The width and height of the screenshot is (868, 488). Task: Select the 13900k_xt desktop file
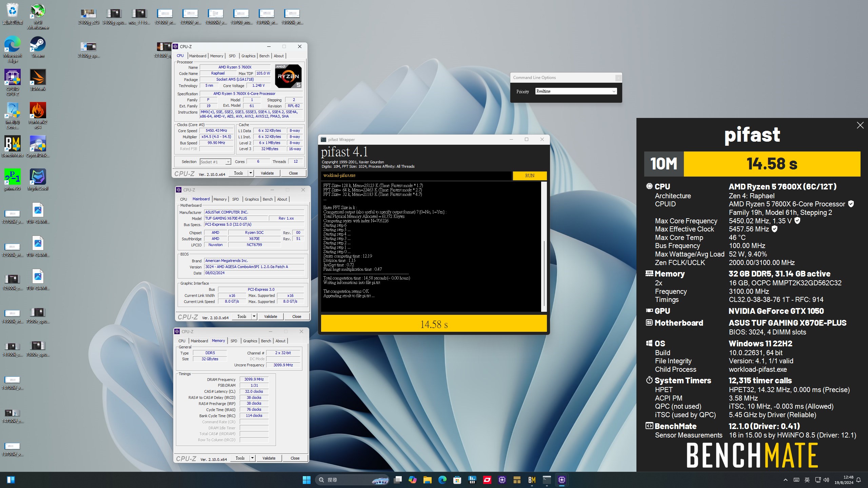coord(292,17)
